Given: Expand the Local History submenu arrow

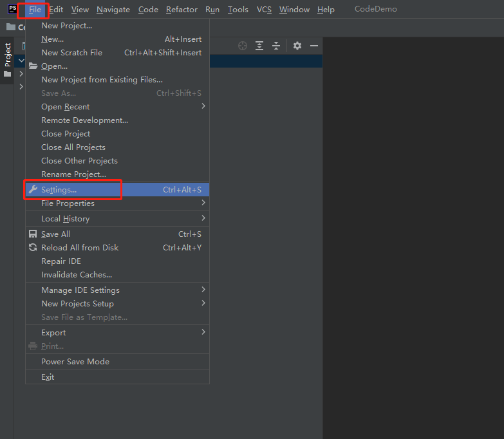Looking at the screenshot, I should pos(203,218).
